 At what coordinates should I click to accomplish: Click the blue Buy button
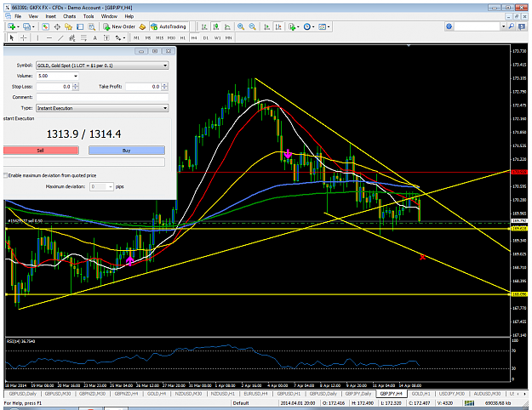coord(127,151)
